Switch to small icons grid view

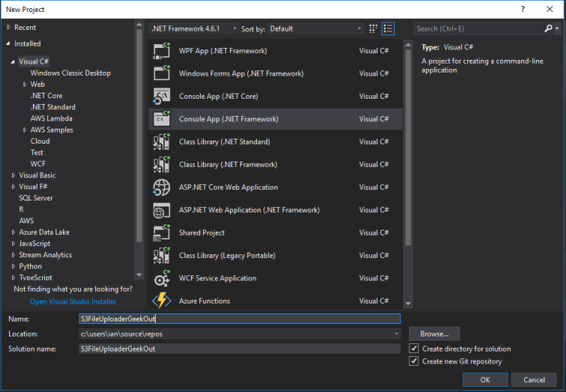click(373, 29)
